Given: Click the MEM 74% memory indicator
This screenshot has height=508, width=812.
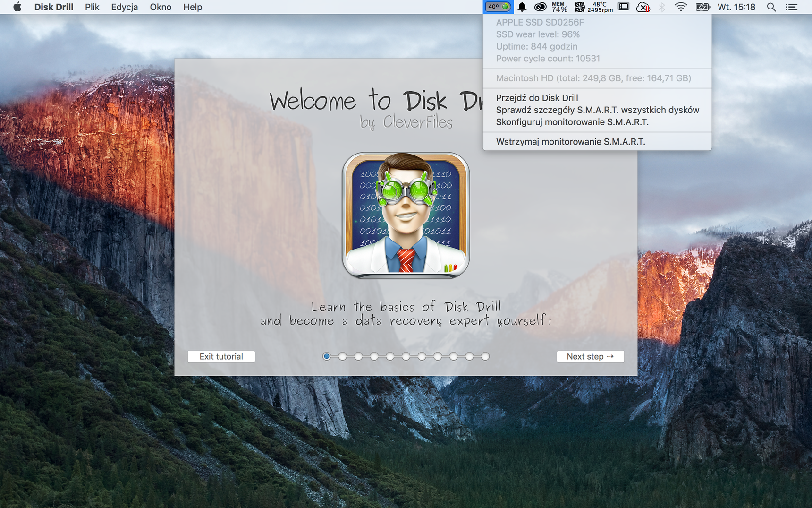Looking at the screenshot, I should point(559,7).
